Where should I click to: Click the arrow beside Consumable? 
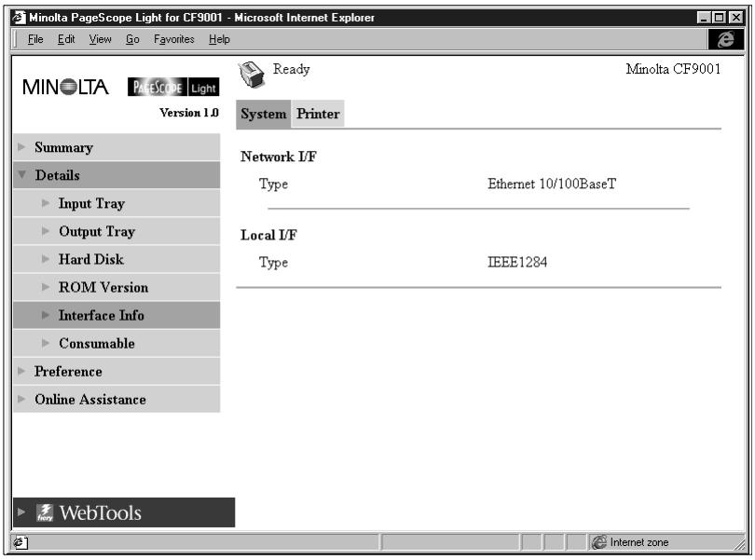46,343
